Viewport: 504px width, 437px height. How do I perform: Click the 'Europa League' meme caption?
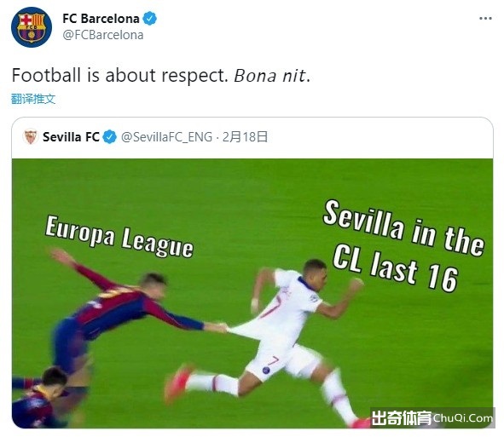click(x=119, y=237)
